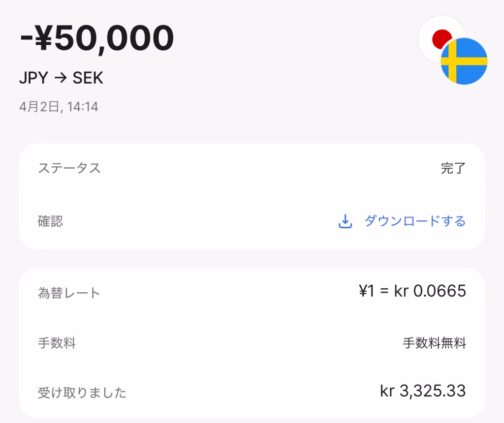Tap the status and confirmation card
The height and width of the screenshot is (423, 504).
252,196
